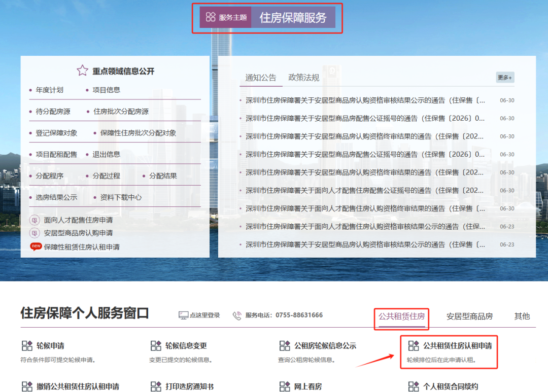
Task: Click the new badge beside 保障性租赁住房认租申请
Action: 36,246
